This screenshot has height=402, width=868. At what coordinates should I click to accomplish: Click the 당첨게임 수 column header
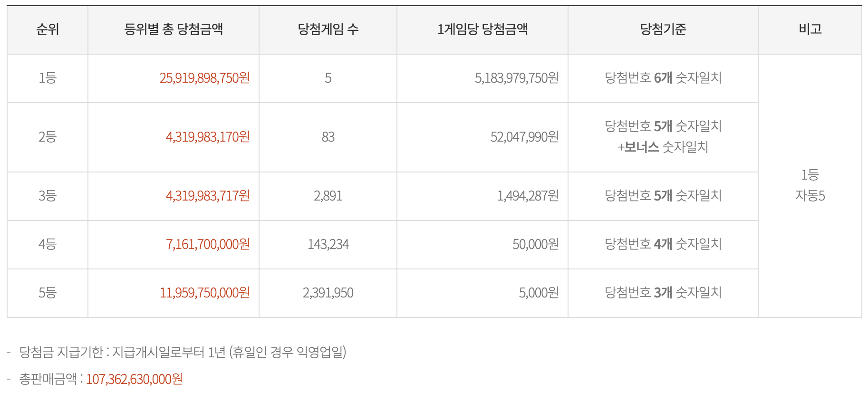pos(328,29)
